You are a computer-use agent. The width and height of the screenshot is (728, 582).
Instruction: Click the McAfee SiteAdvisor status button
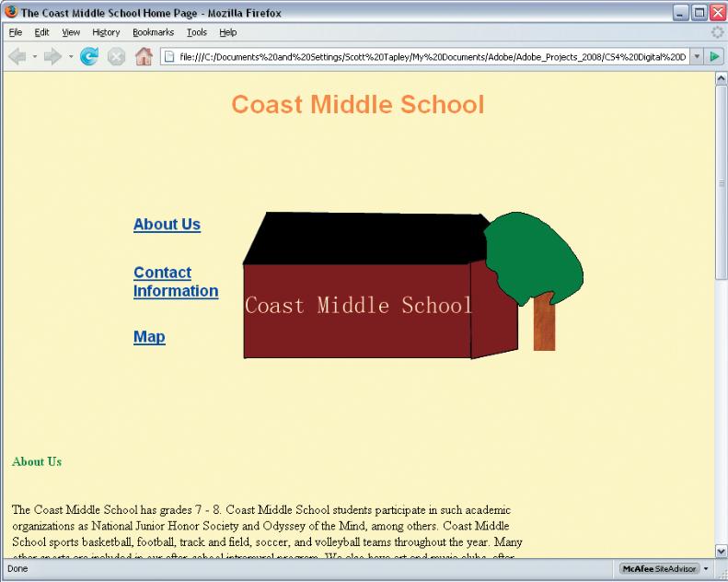(659, 568)
